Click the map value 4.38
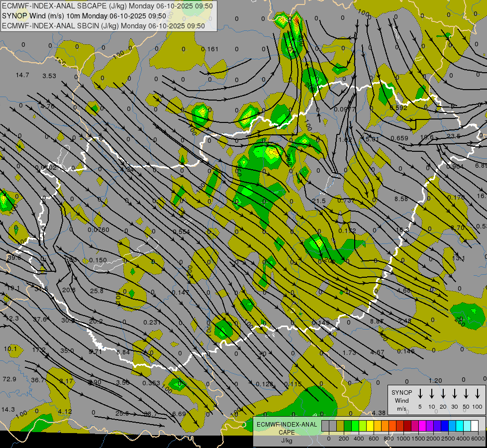 pyautogui.click(x=379, y=413)
